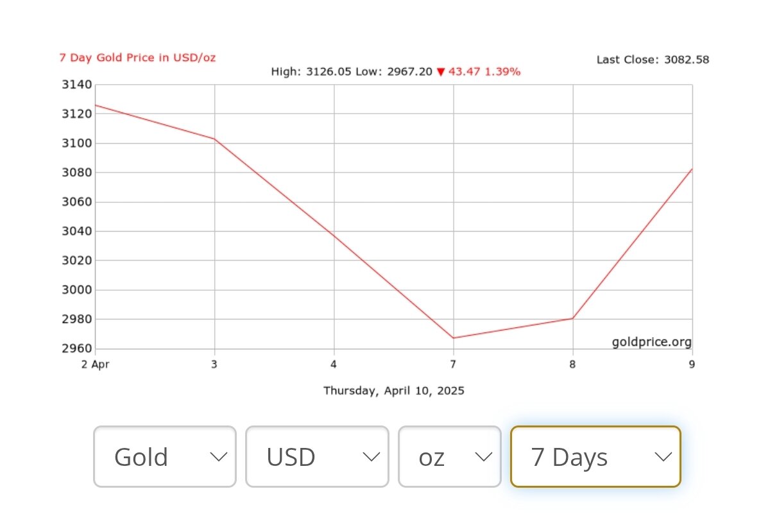
Task: Click the chevron arrow in the Gold selector
Action: click(219, 457)
